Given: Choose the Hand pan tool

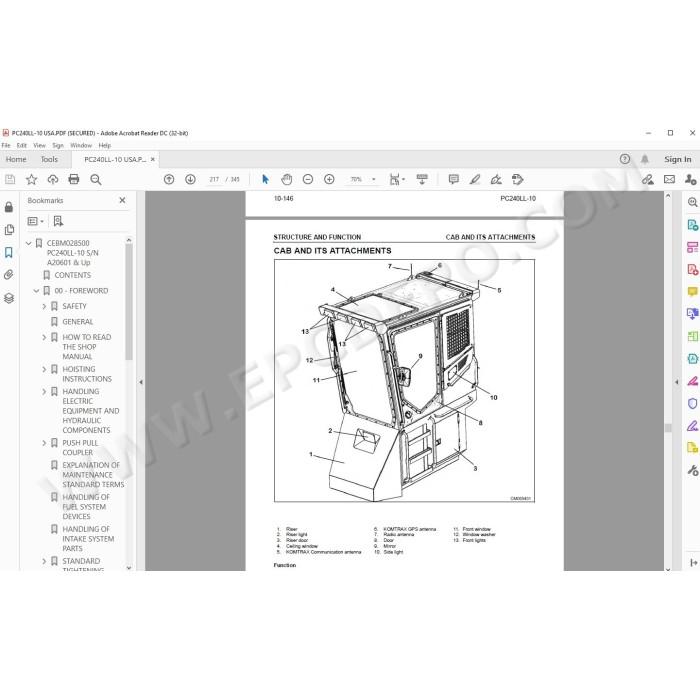Looking at the screenshot, I should click(x=287, y=179).
